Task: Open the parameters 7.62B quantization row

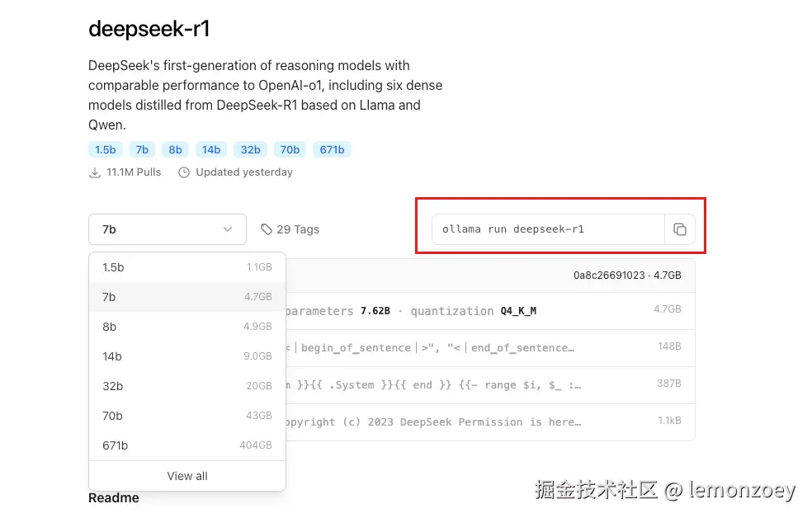Action: [490, 310]
